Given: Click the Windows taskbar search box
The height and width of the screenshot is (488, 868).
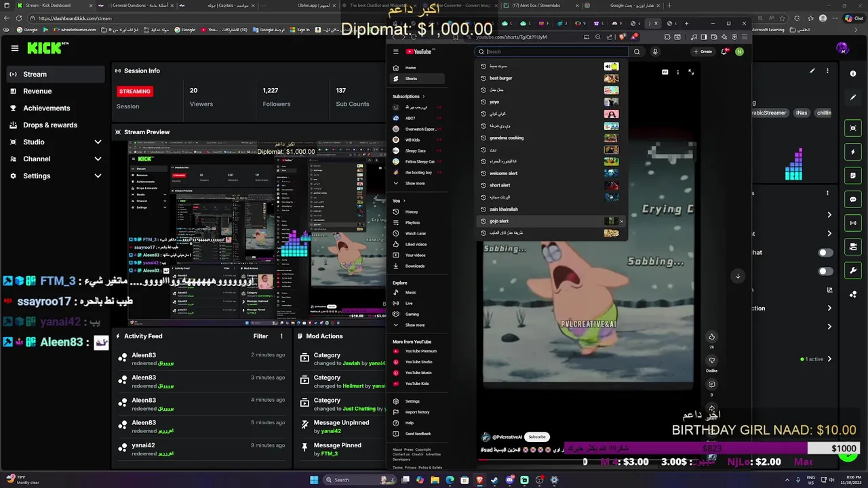Looking at the screenshot, I should (359, 480).
